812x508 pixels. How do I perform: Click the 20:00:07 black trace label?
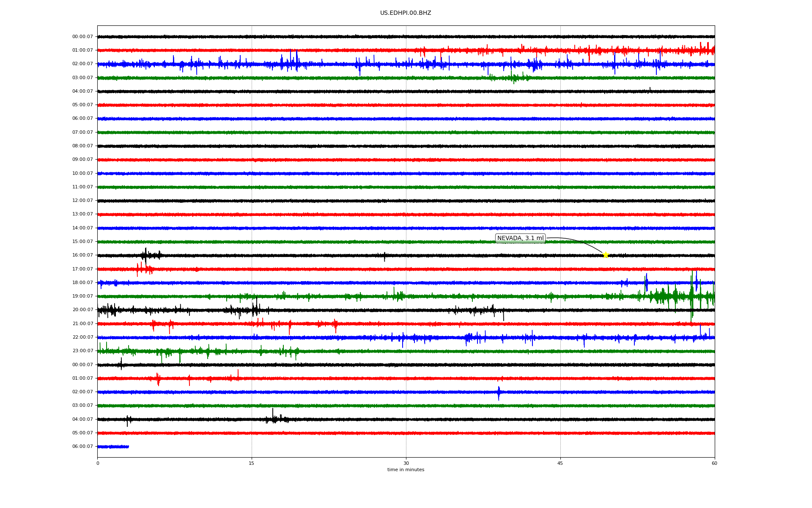pyautogui.click(x=82, y=310)
